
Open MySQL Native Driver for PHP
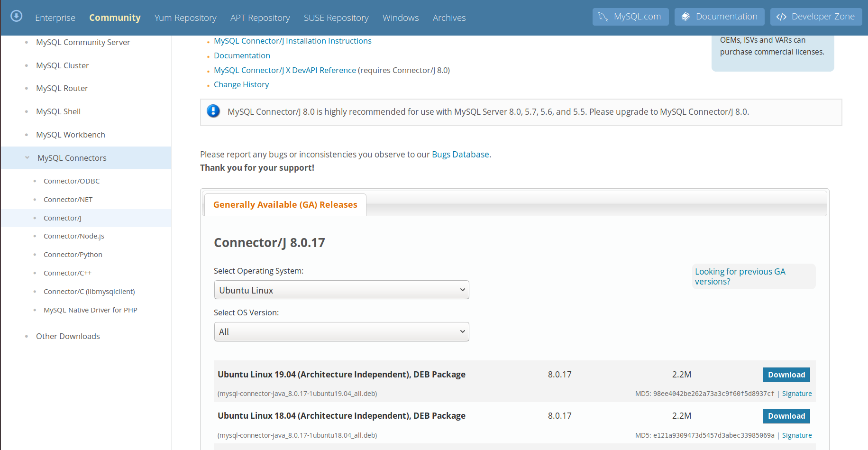91,310
